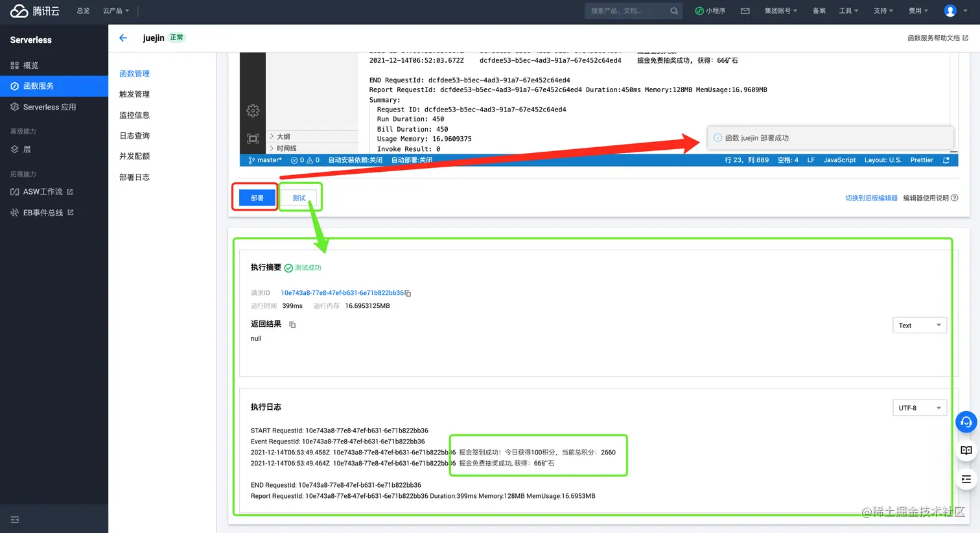Click the errors and warnings status indicator
Screen dimensions: 980x533
point(305,160)
